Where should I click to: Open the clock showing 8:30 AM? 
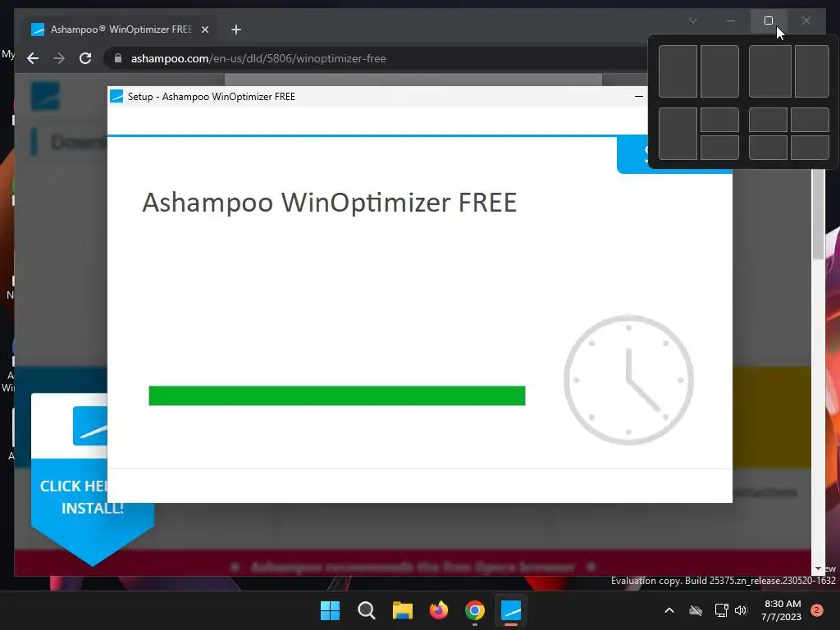click(782, 610)
